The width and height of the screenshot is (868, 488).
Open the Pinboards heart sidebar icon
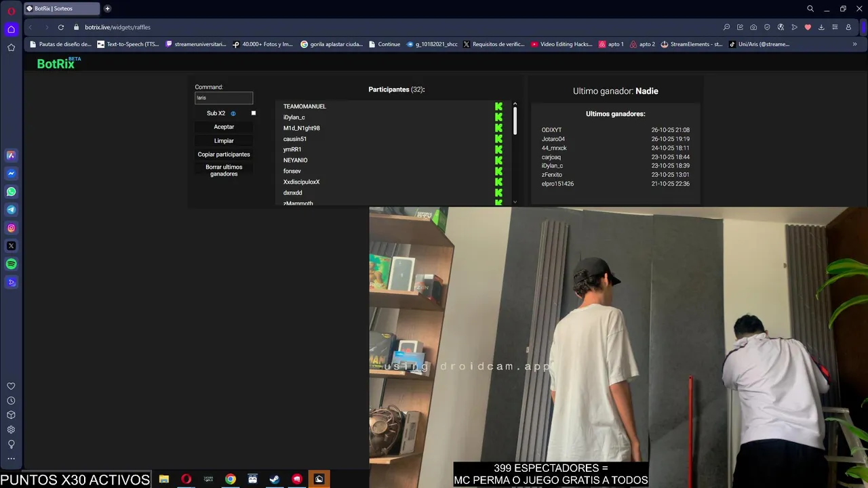coord(11,386)
